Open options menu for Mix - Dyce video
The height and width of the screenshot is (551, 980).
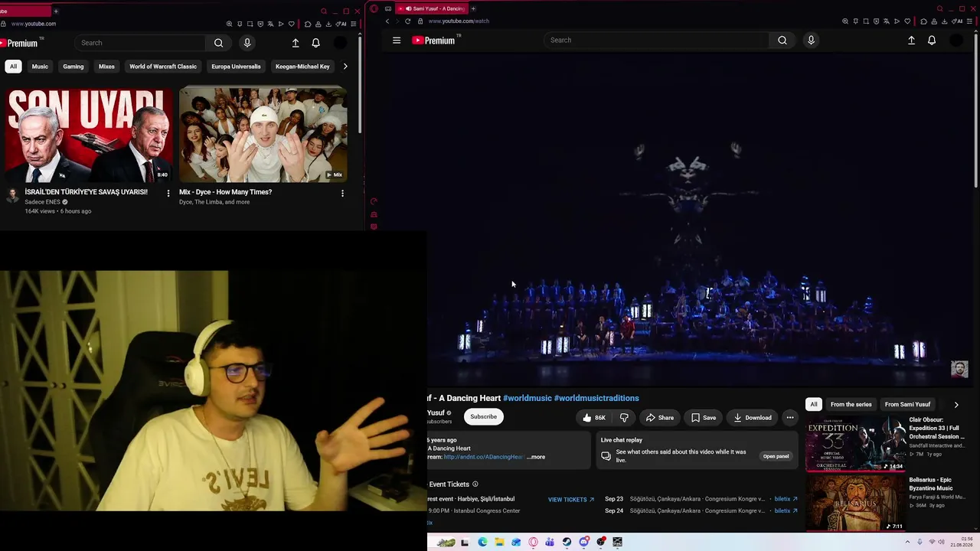tap(342, 193)
